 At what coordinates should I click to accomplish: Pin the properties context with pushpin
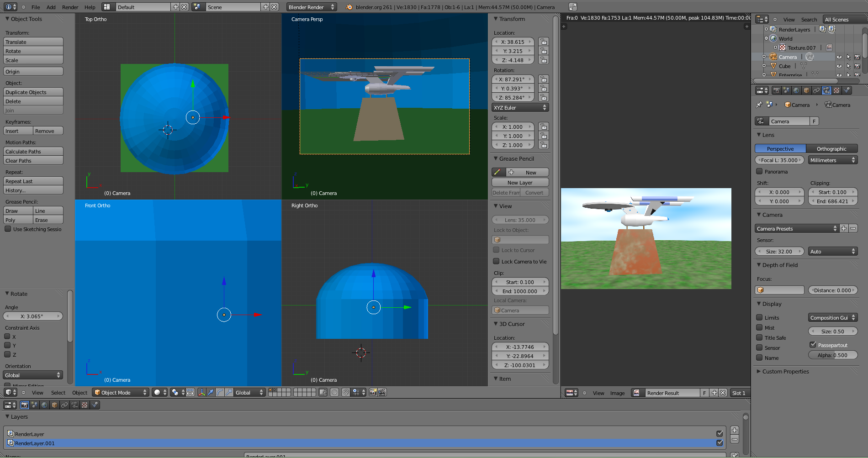pos(759,105)
